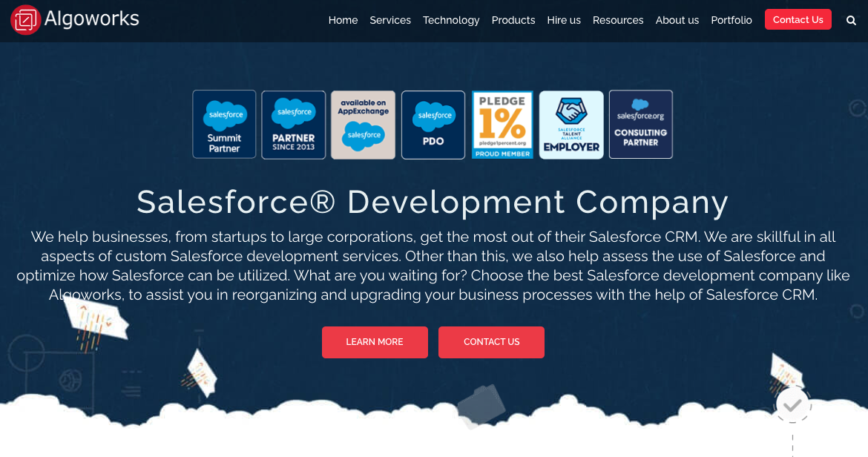Click the Salesforce Partner Since 2013 badge
This screenshot has width=868, height=457.
pos(293,125)
